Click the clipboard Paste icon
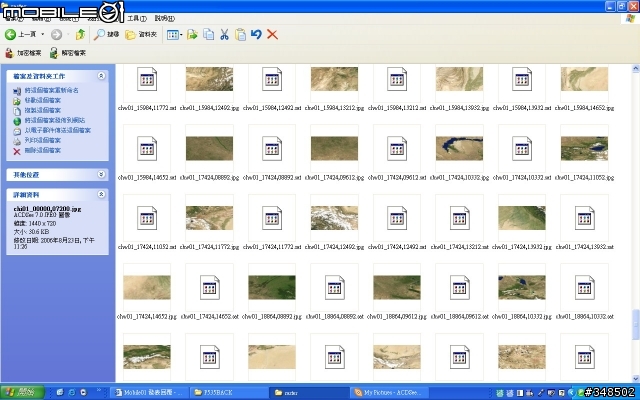 pyautogui.click(x=240, y=35)
